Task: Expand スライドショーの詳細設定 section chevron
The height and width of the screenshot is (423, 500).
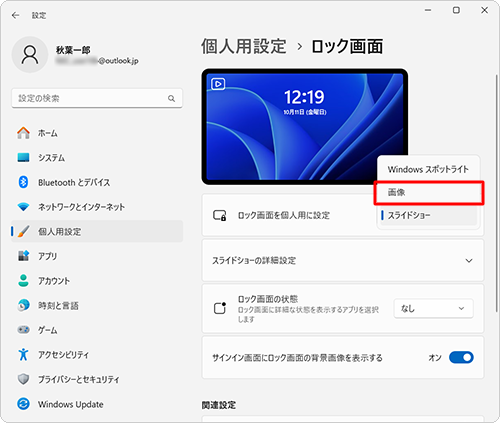Action: click(469, 260)
